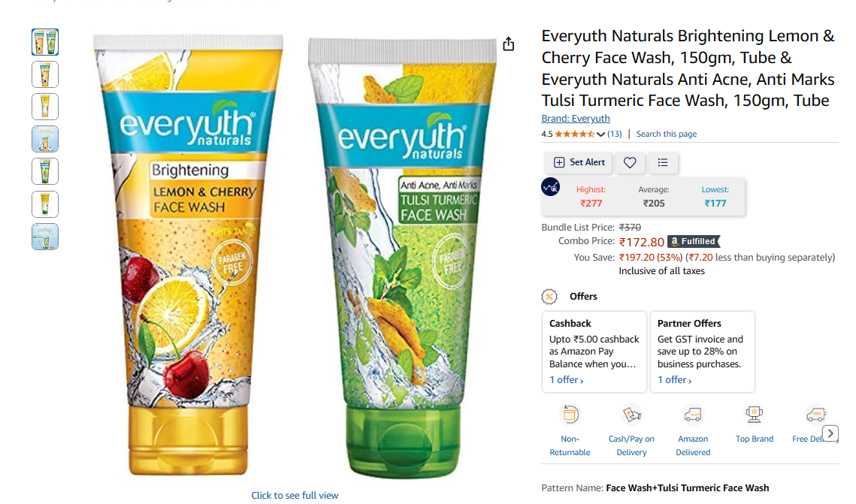The height and width of the screenshot is (504, 856).
Task: Click the Search this page link
Action: (x=666, y=134)
